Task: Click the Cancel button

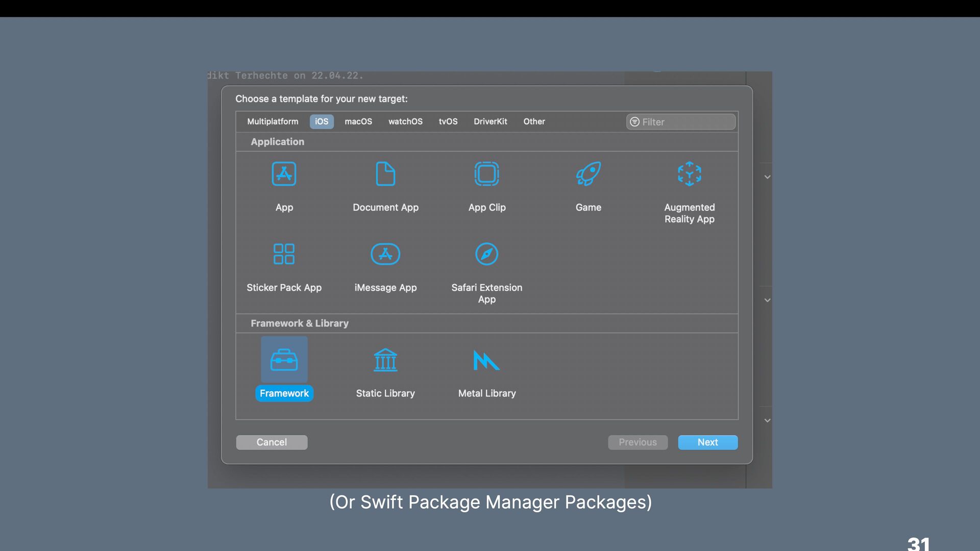Action: coord(272,442)
